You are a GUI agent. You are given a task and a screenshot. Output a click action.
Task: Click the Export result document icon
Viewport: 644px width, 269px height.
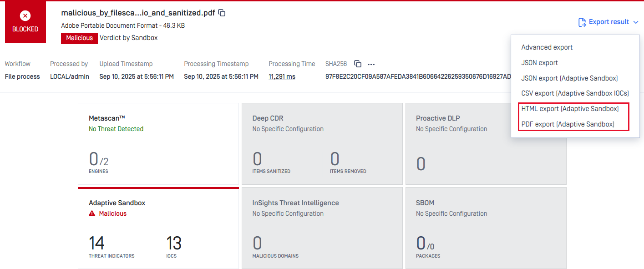(x=582, y=22)
